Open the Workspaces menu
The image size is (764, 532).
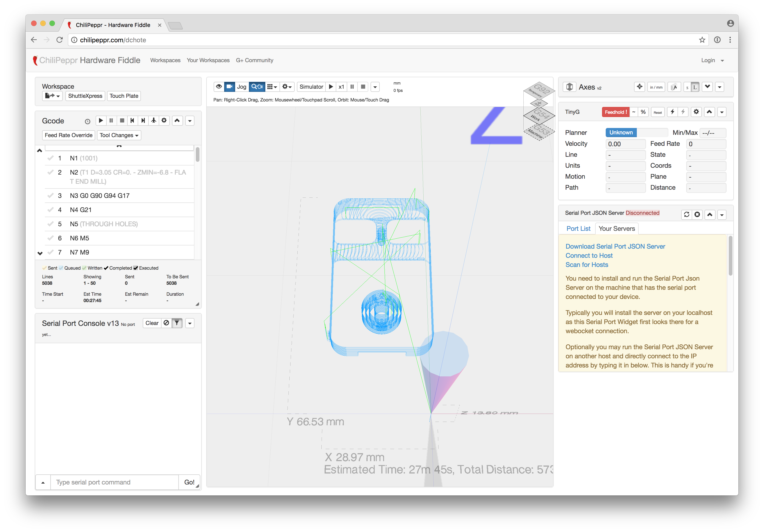pos(165,61)
